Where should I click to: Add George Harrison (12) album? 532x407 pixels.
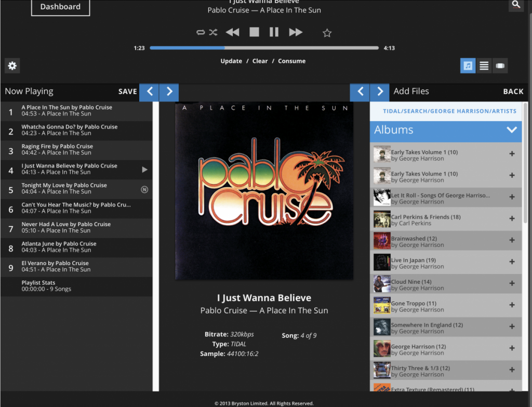click(512, 348)
